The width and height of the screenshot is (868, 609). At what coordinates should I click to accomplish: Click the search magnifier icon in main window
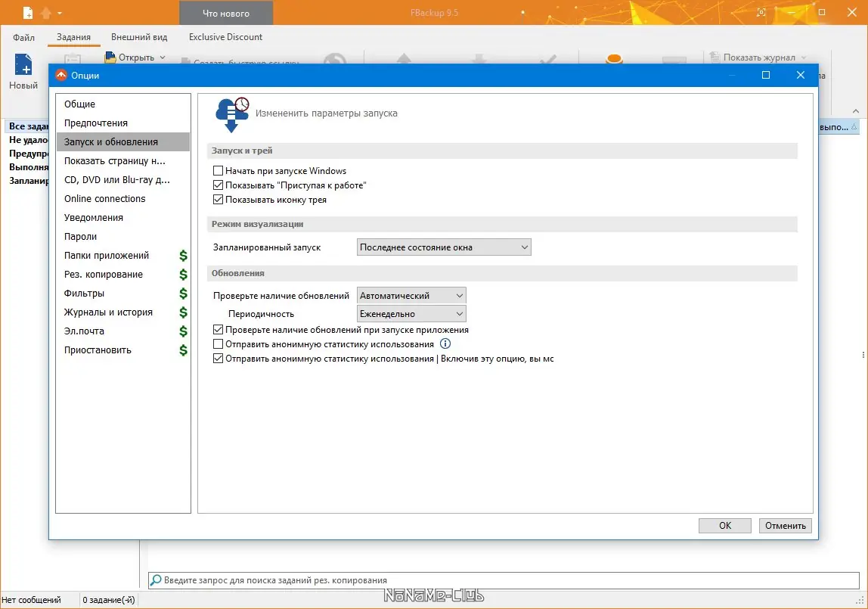[156, 579]
